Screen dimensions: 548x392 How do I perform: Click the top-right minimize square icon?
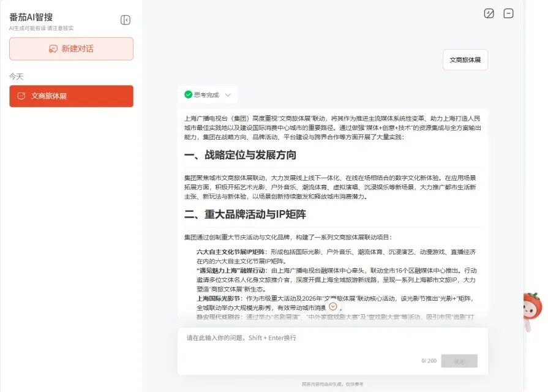(x=508, y=13)
